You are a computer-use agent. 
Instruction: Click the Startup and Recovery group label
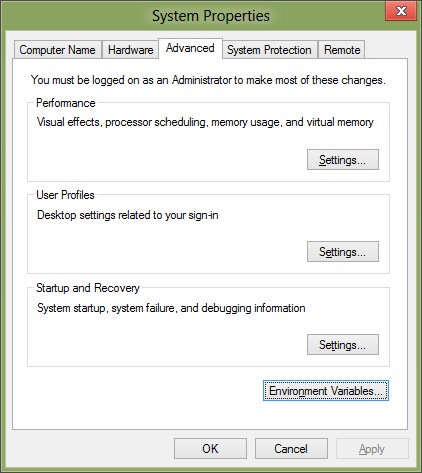pyautogui.click(x=88, y=288)
